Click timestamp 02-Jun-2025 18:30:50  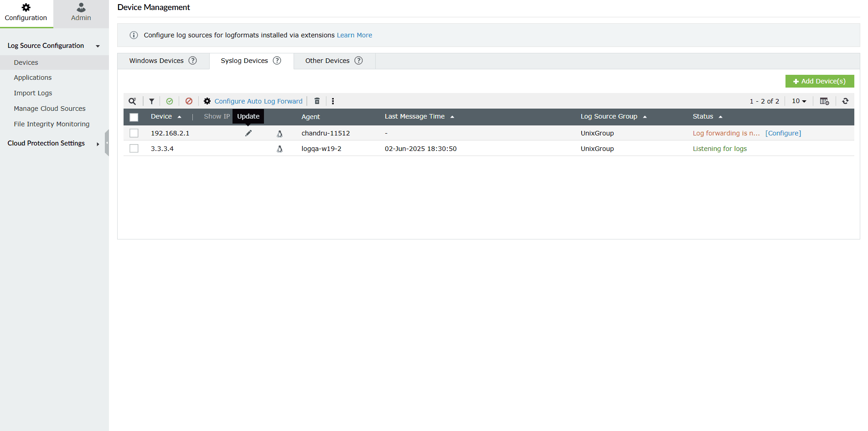420,149
